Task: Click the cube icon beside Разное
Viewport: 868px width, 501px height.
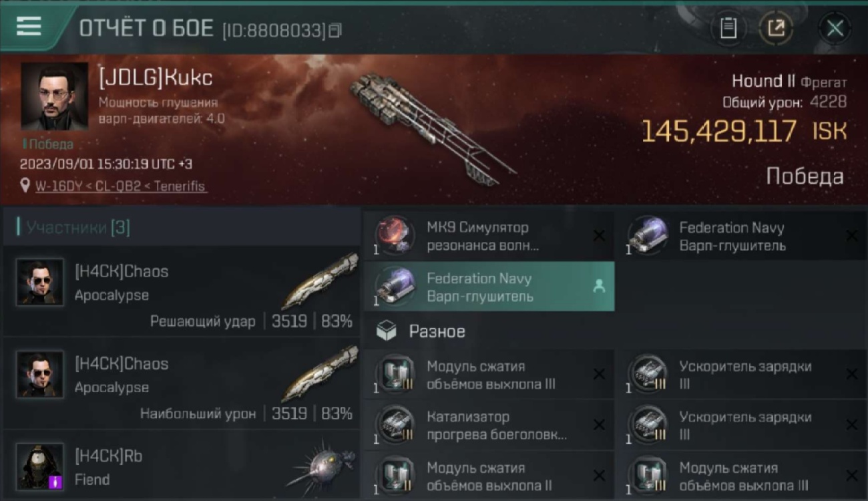Action: [386, 331]
